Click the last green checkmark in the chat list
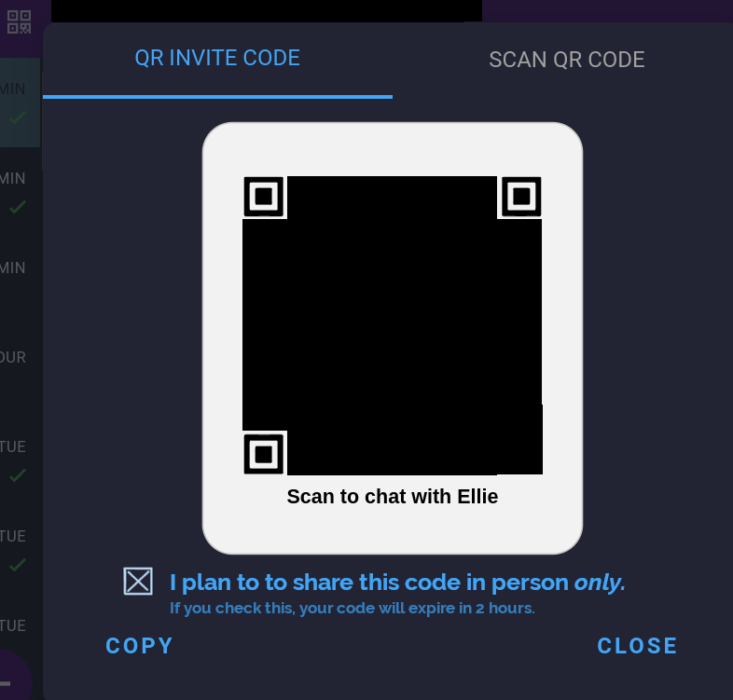Image resolution: width=733 pixels, height=700 pixels. point(18,565)
